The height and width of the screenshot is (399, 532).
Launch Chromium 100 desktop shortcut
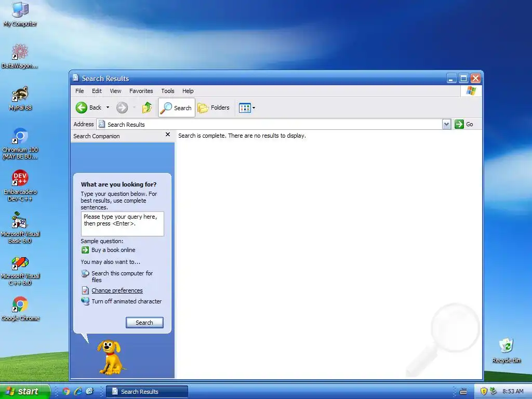[20, 143]
